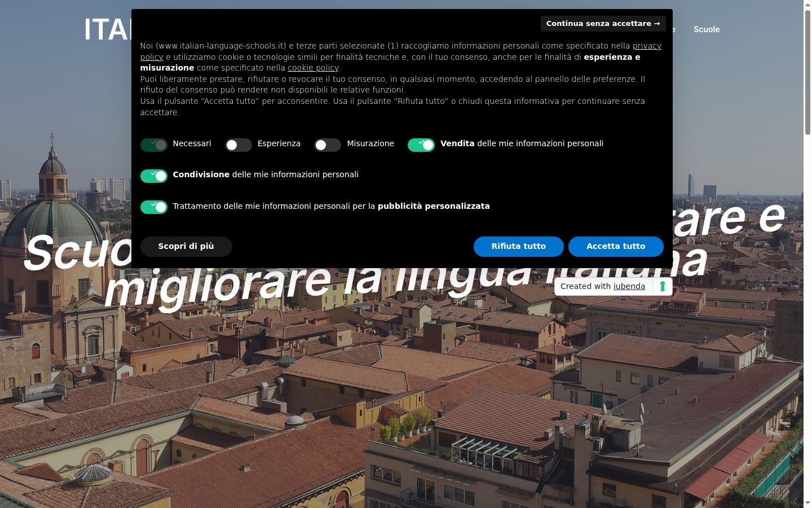Click the page vertical scrollbar thumb

(807, 72)
